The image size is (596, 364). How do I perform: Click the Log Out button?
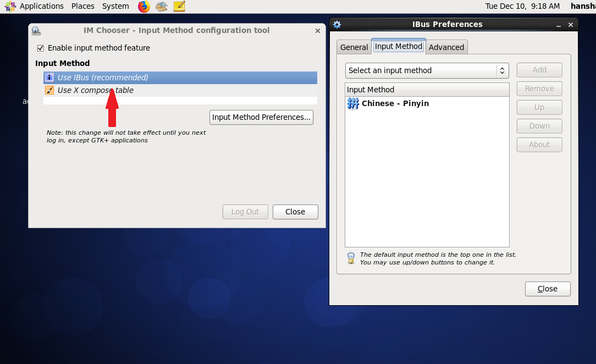click(x=245, y=212)
